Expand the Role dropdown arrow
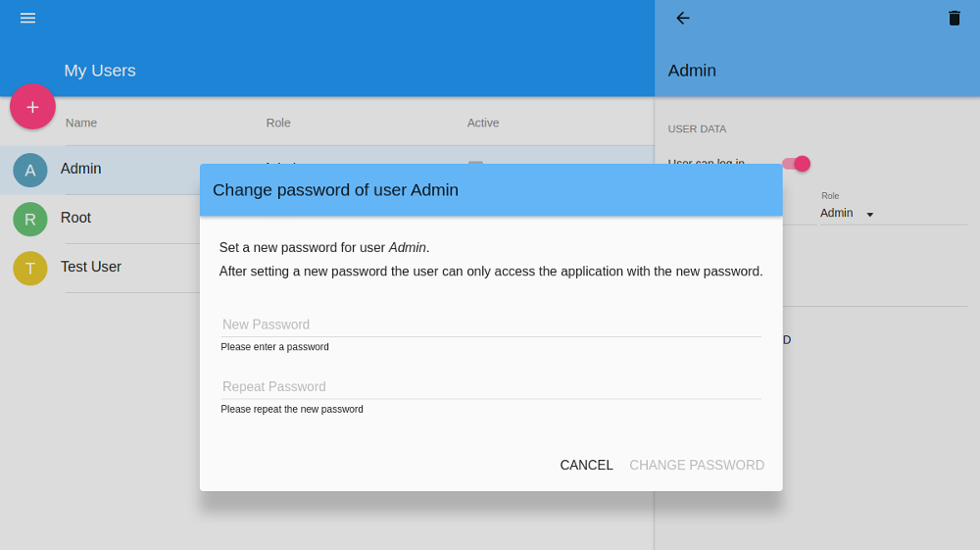980x550 pixels. pyautogui.click(x=869, y=215)
